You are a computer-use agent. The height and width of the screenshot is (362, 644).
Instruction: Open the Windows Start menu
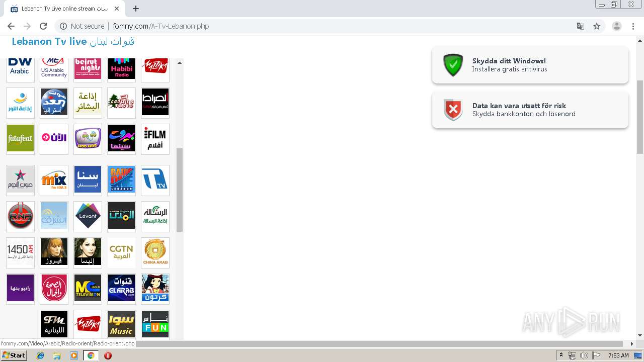click(14, 355)
